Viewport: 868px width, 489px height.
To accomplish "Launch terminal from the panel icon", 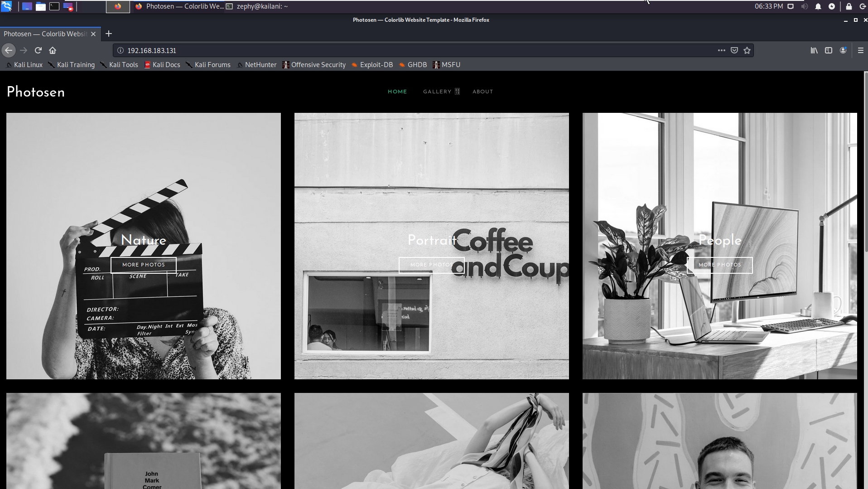I will tap(54, 6).
